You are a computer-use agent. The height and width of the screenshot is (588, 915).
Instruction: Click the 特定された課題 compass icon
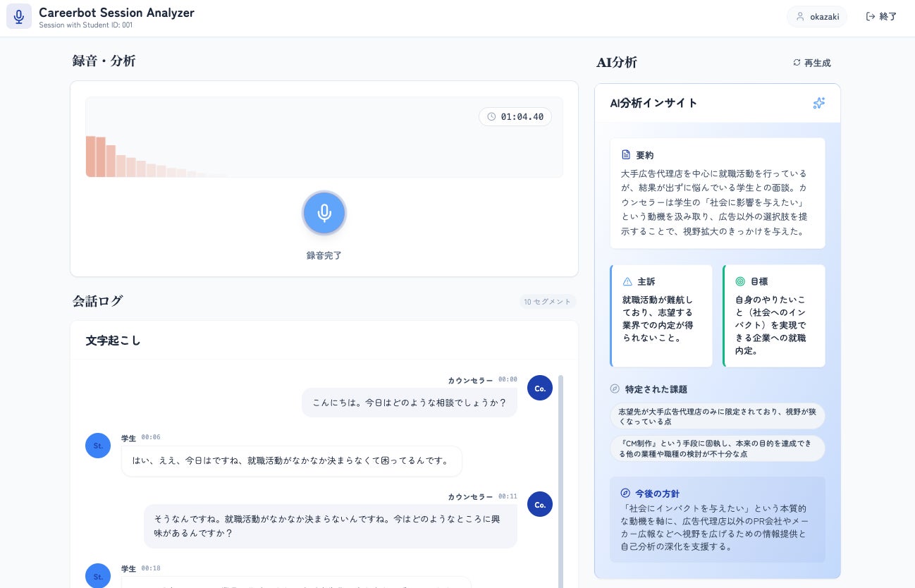[615, 389]
